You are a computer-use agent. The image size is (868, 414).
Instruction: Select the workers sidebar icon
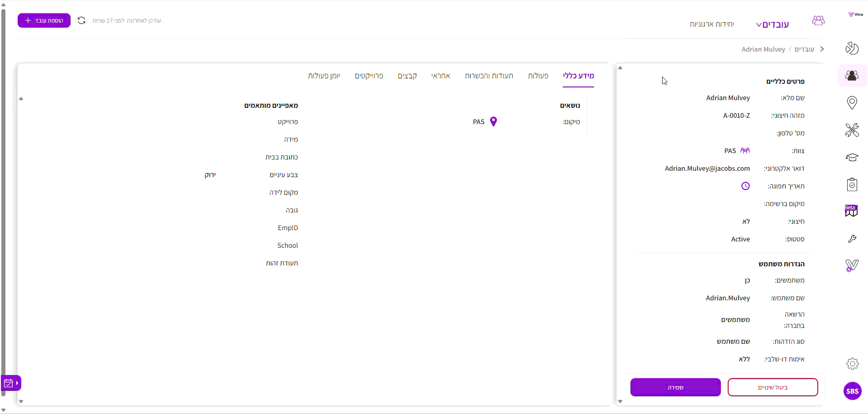click(852, 75)
